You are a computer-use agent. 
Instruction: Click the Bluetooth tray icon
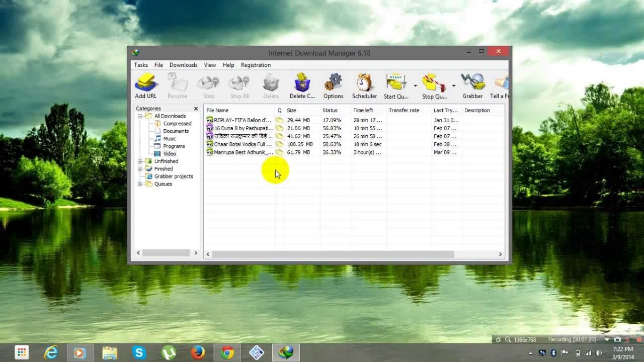(553, 353)
